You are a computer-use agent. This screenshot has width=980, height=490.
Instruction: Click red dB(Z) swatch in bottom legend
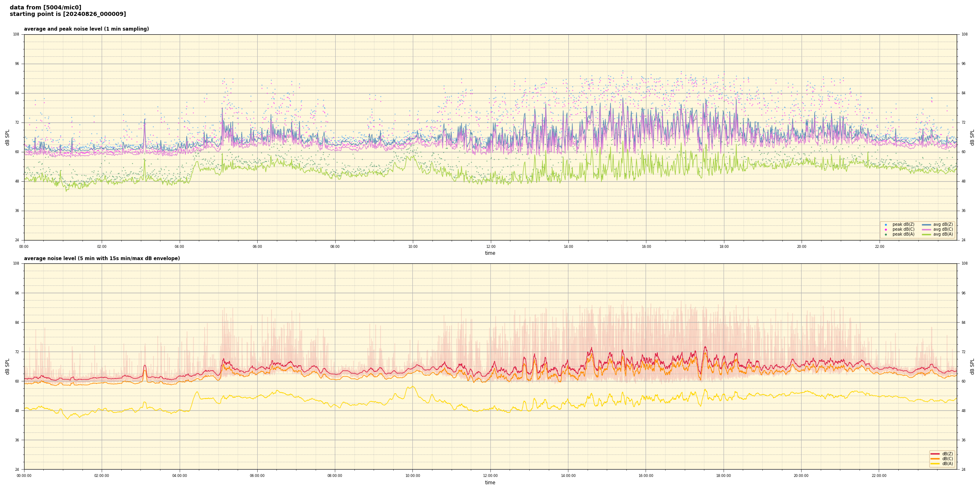(x=935, y=454)
